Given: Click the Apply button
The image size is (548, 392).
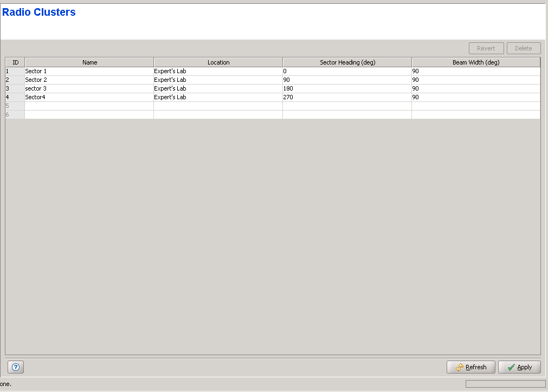Looking at the screenshot, I should pyautogui.click(x=519, y=367).
